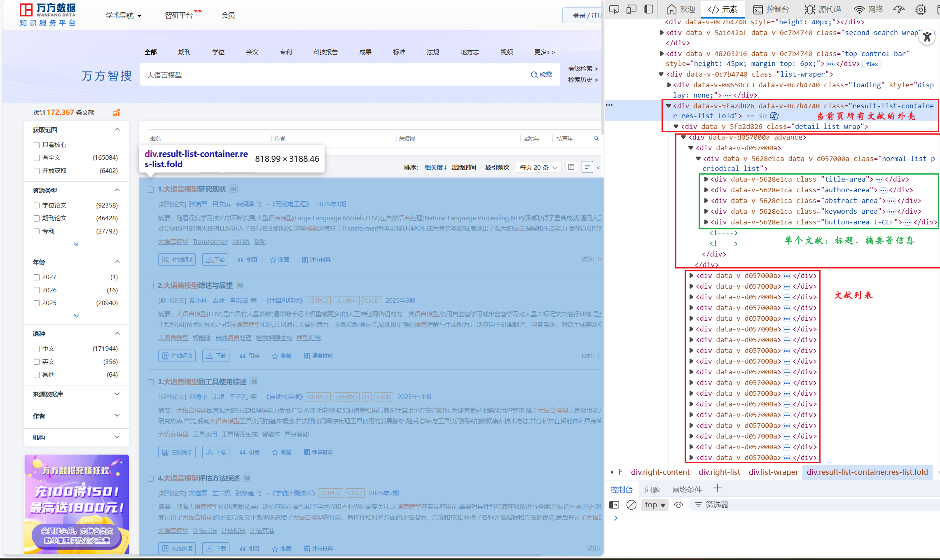
Task: Click the filter search magnifier icon
Action: pos(596,138)
